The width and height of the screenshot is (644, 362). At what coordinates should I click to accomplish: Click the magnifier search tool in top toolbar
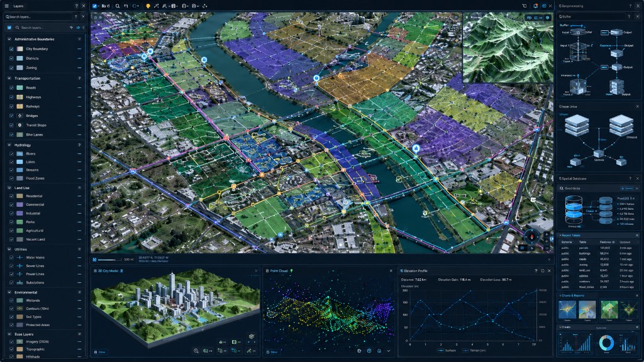coord(118,6)
